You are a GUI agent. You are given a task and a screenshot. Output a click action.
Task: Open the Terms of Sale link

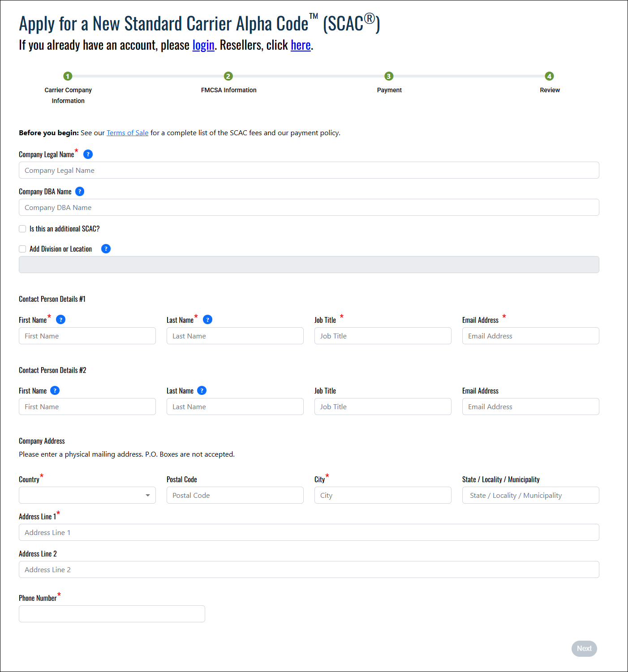coord(127,133)
